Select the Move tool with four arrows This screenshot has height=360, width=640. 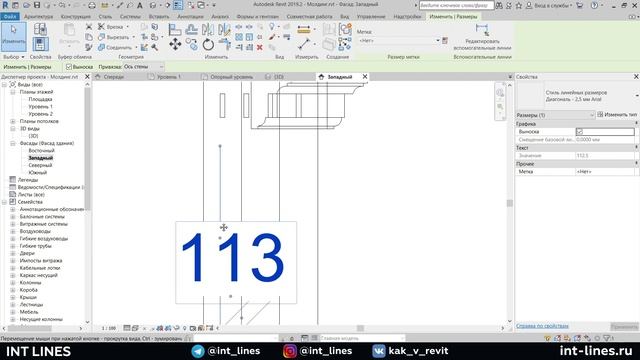click(x=175, y=44)
